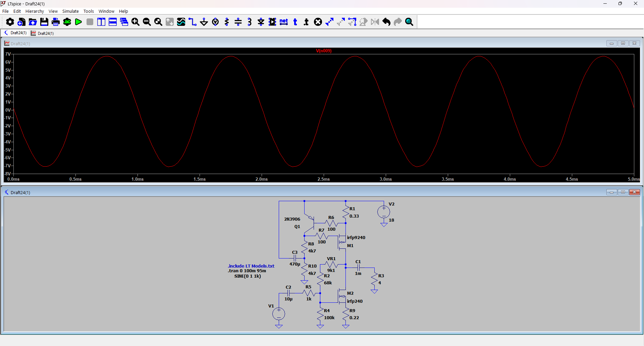
Task: Switch to the Draft24(1) waveform tab
Action: (42, 33)
